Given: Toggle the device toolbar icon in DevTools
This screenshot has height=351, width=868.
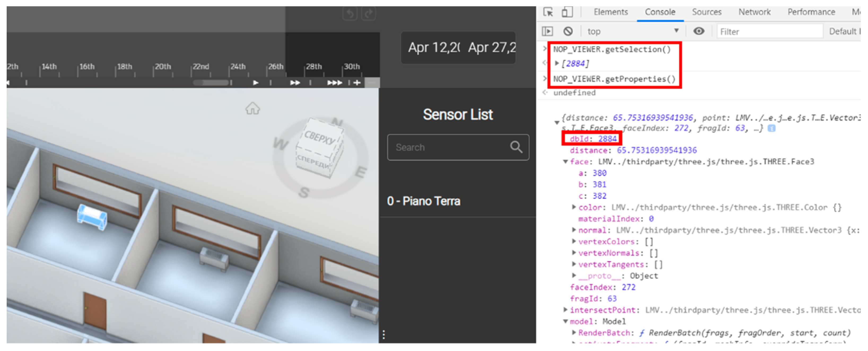Looking at the screenshot, I should [x=568, y=11].
